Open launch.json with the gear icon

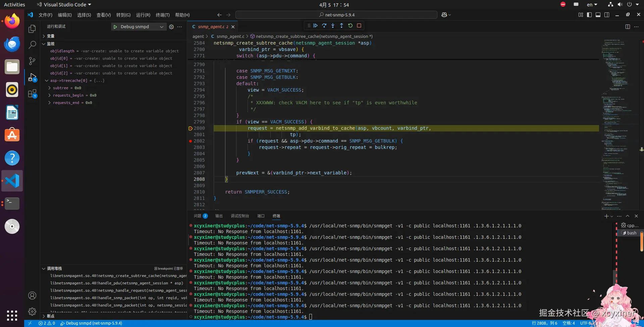coord(171,27)
